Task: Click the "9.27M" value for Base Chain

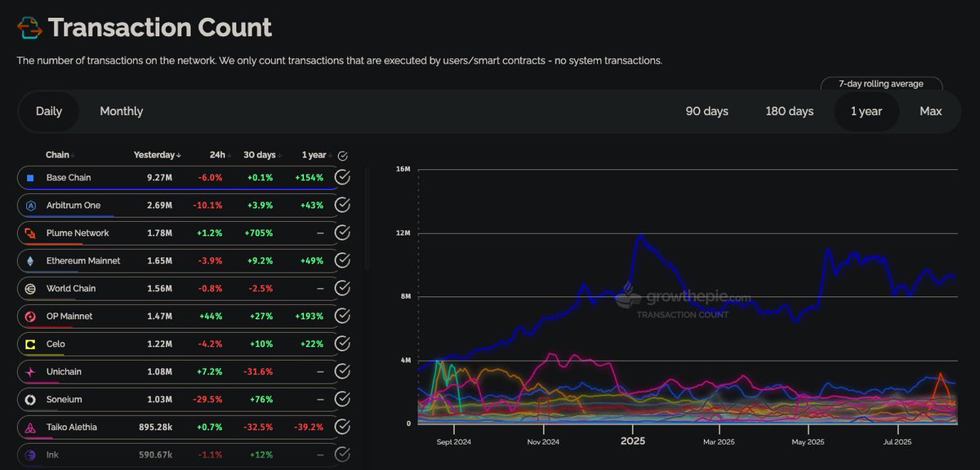Action: click(159, 178)
